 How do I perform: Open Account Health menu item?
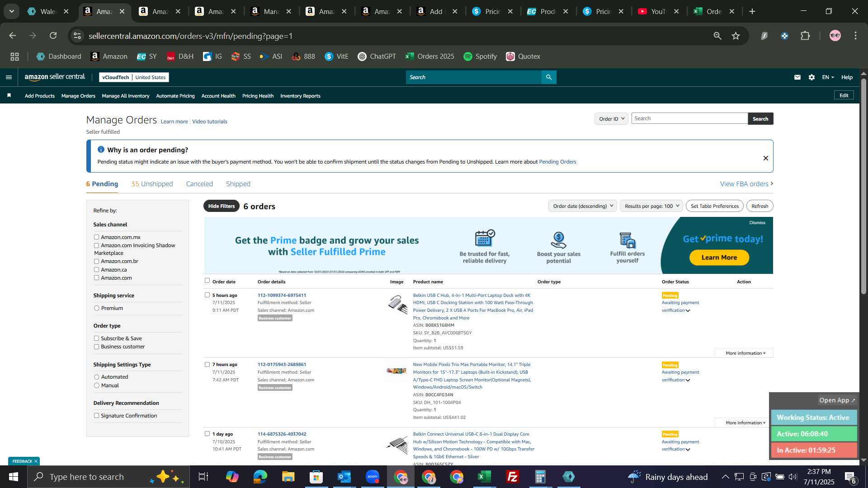pyautogui.click(x=218, y=96)
